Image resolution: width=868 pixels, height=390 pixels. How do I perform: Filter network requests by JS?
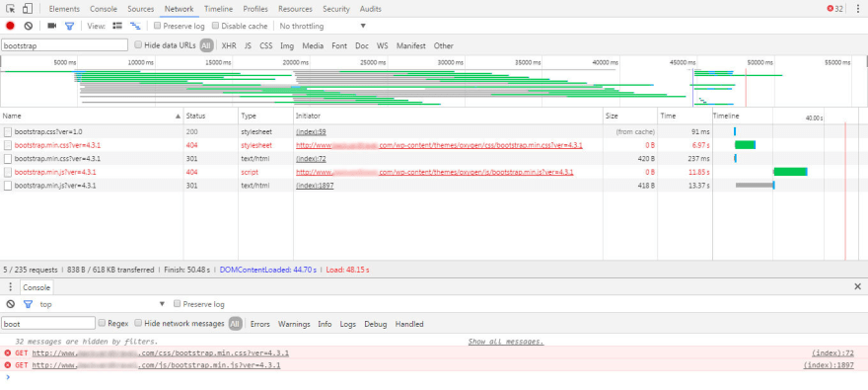(x=248, y=46)
